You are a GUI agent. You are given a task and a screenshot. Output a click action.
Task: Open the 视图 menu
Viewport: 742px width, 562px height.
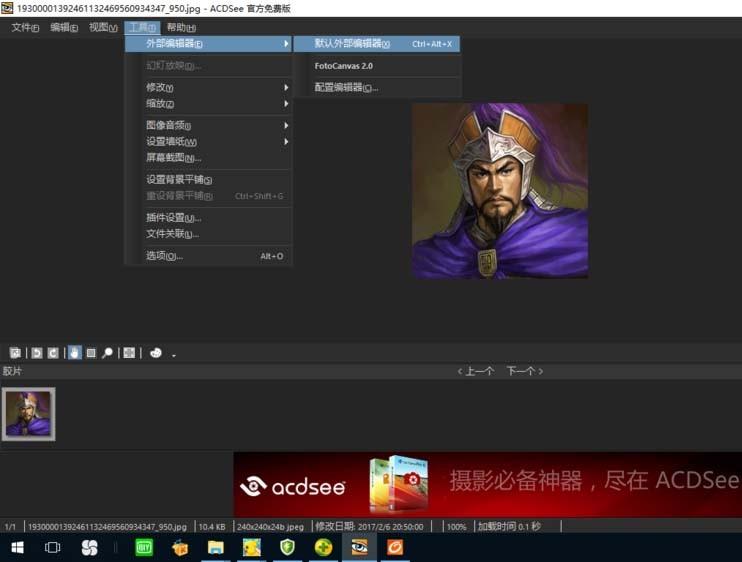click(x=103, y=27)
